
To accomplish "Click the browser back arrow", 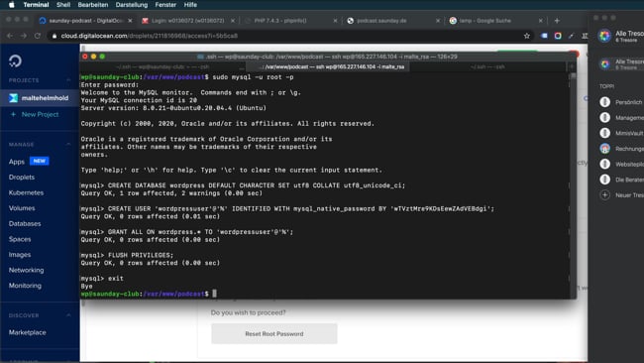I will [10, 36].
